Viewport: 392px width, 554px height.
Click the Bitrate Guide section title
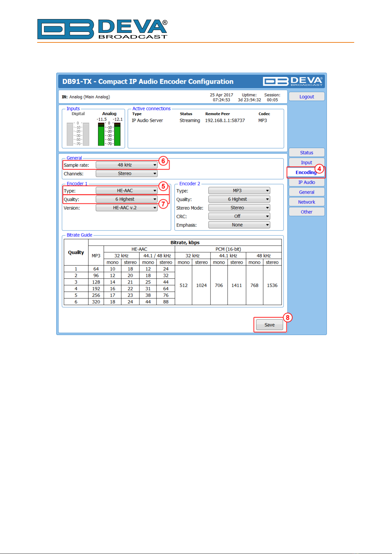79,235
